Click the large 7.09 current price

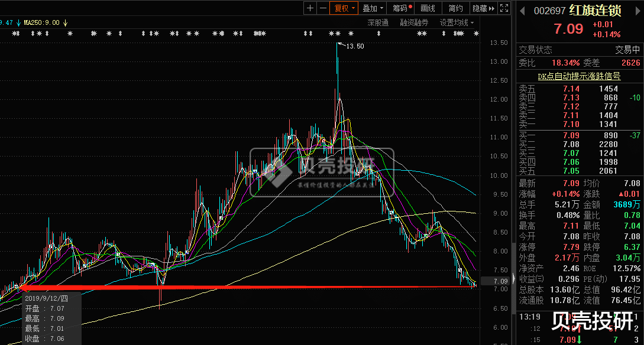pyautogui.click(x=568, y=29)
